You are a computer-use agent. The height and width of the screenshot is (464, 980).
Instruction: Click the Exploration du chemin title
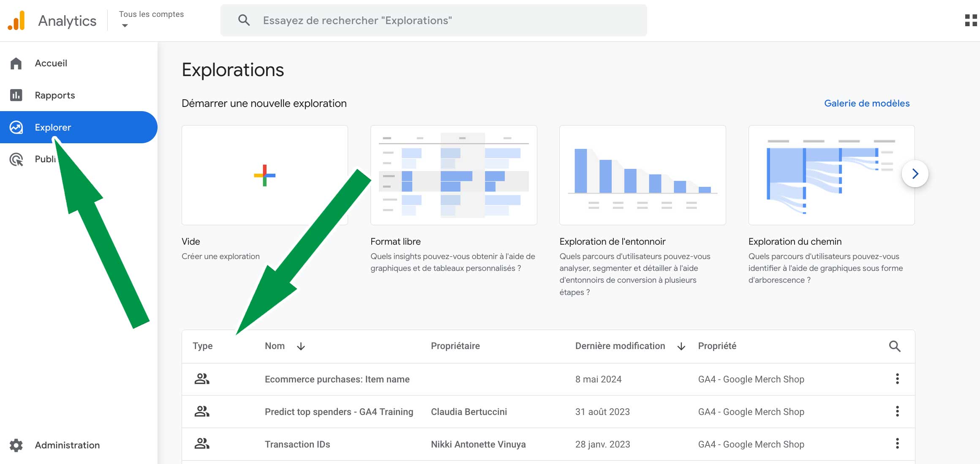pos(795,241)
